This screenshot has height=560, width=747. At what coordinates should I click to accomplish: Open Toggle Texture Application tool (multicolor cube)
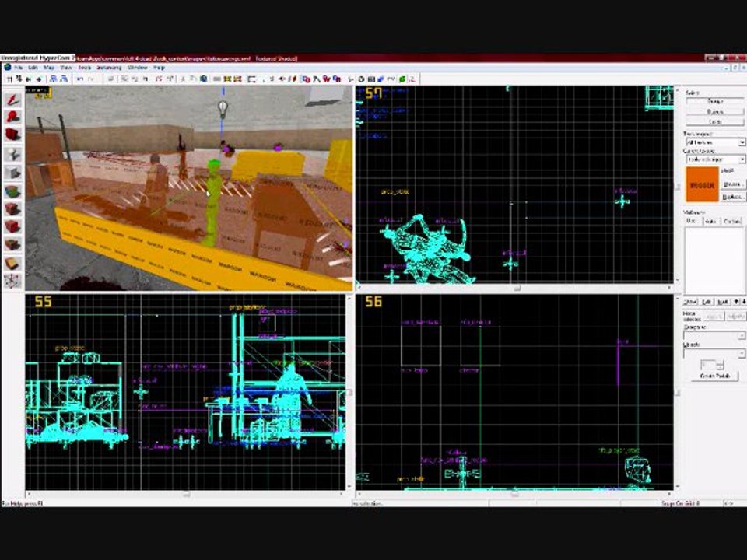tap(12, 191)
